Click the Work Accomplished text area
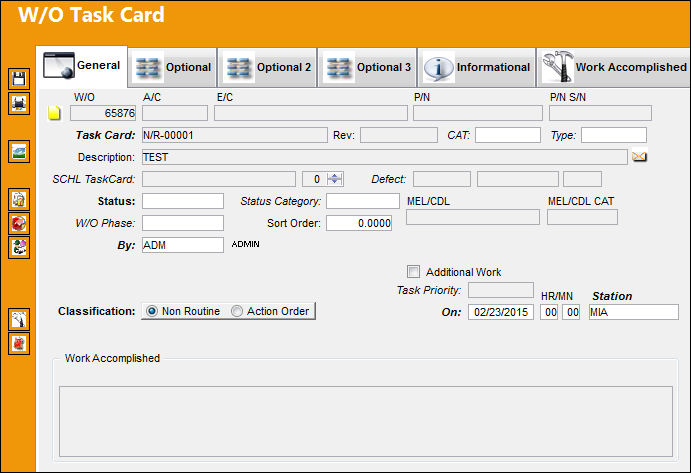The image size is (691, 473). point(366,421)
